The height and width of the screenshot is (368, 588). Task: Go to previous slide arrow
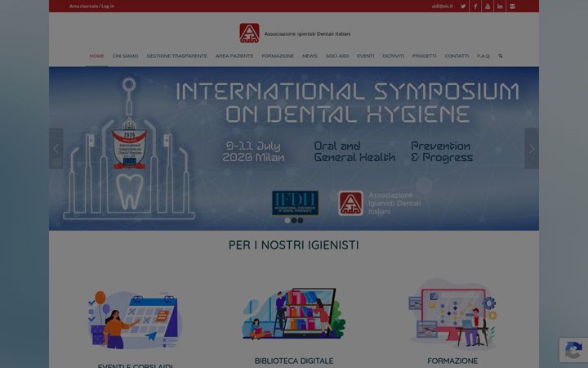point(56,148)
